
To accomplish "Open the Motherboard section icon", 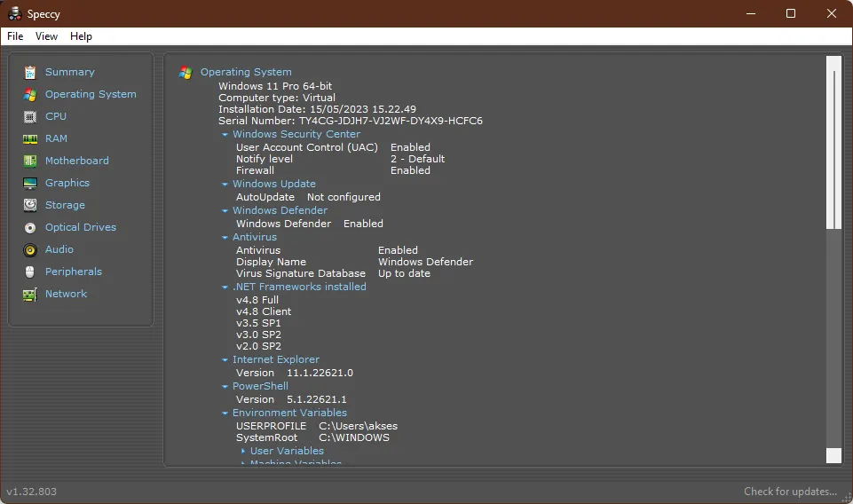I will [30, 161].
